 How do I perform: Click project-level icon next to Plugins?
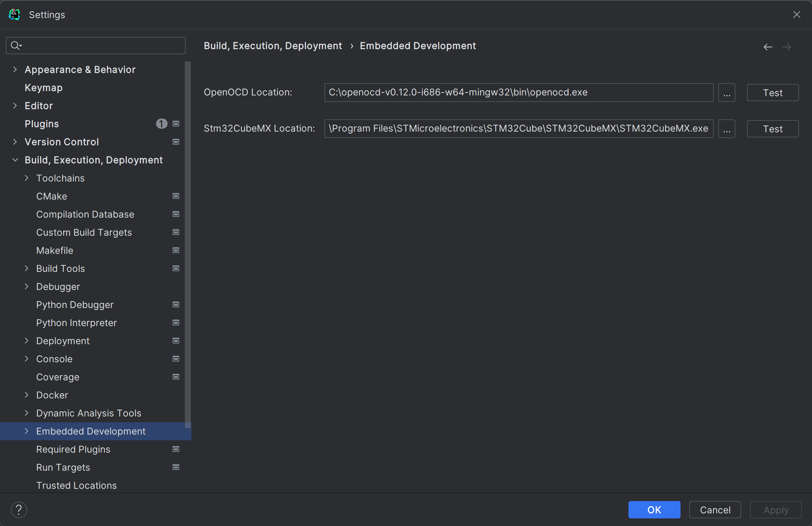click(176, 124)
